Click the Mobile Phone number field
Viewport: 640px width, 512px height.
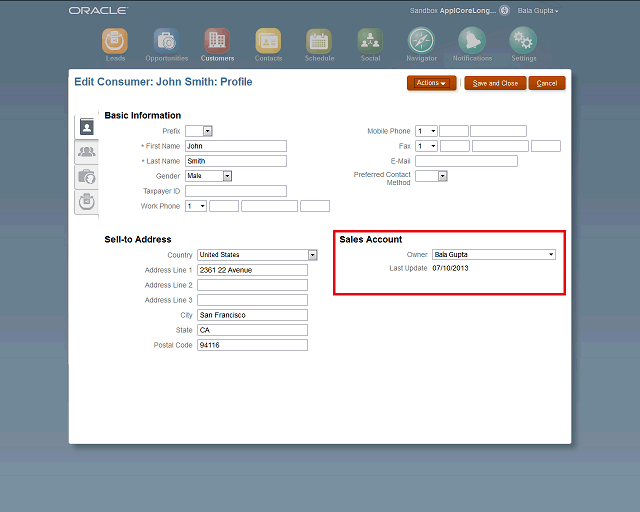coord(498,131)
